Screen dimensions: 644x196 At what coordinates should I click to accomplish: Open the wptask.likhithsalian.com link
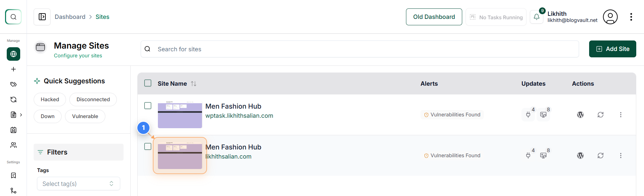[x=239, y=116]
